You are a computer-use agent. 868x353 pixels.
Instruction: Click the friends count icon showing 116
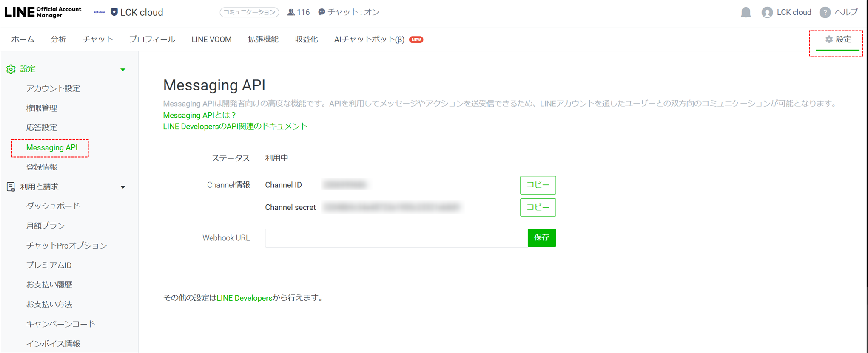pos(291,12)
